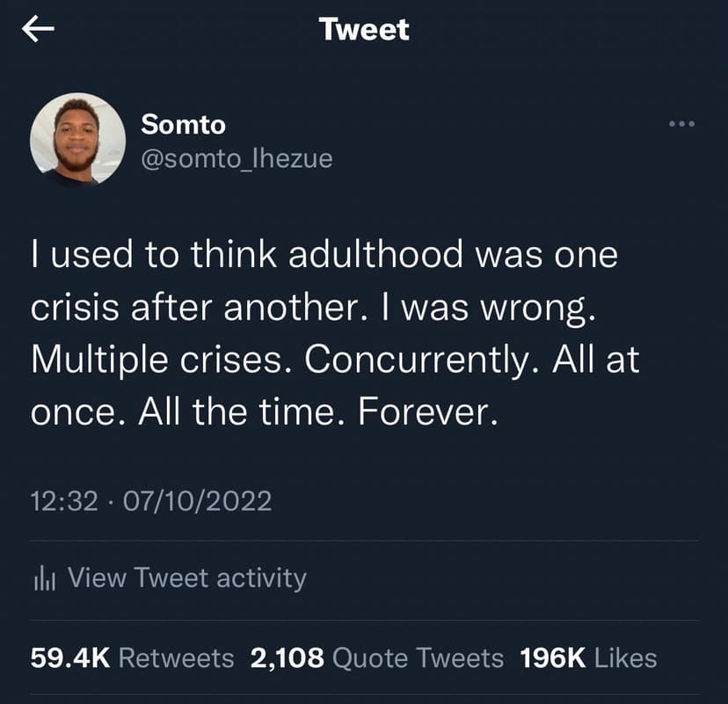This screenshot has width=728, height=704.
Task: Click View Tweet activity
Action: [186, 578]
